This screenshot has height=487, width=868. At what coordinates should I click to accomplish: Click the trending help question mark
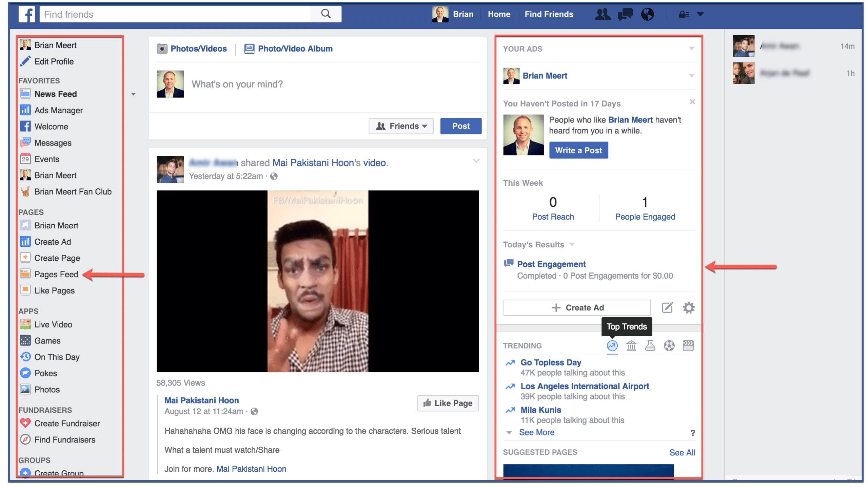tap(692, 433)
